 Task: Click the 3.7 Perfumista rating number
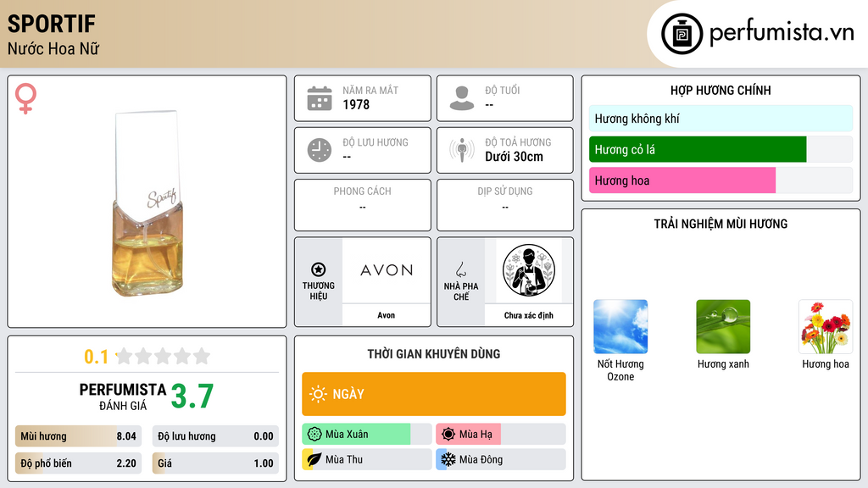192,396
